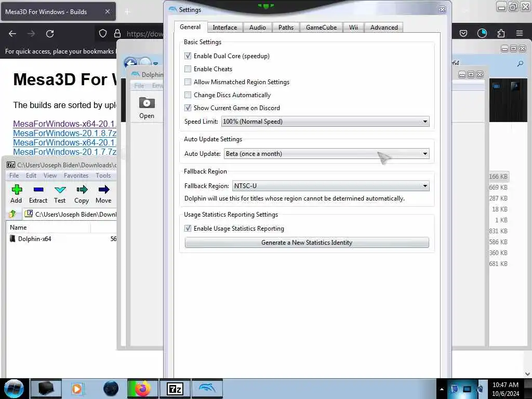Reload the Firefox page
Viewport: 532px width, 399px height.
click(50, 34)
